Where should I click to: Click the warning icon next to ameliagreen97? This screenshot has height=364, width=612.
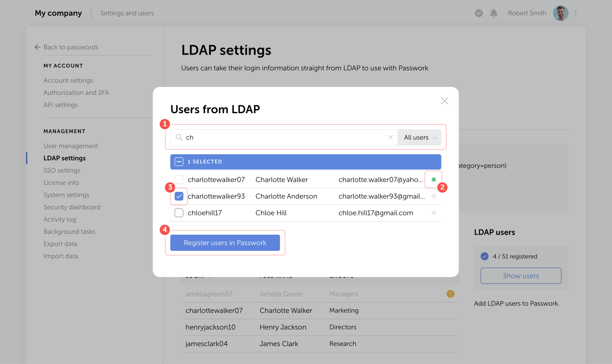[450, 294]
